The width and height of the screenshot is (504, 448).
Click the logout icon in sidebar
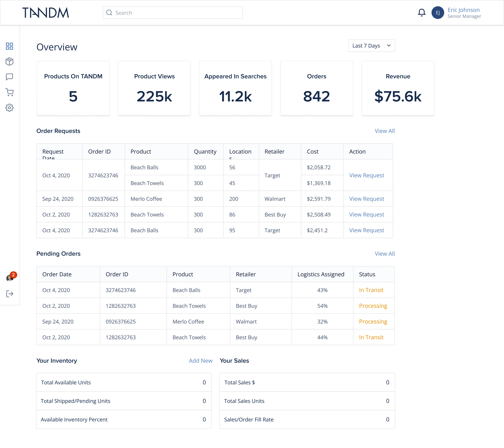(10, 294)
